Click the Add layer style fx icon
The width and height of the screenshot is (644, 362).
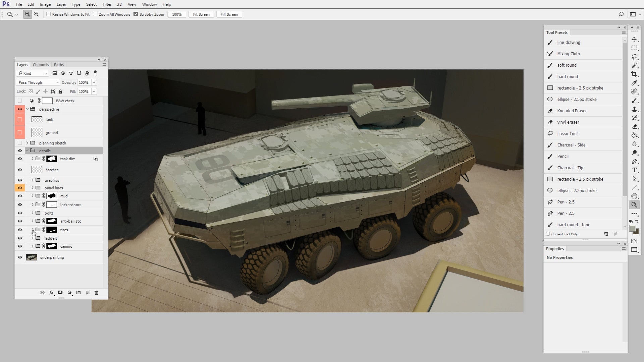point(51,292)
